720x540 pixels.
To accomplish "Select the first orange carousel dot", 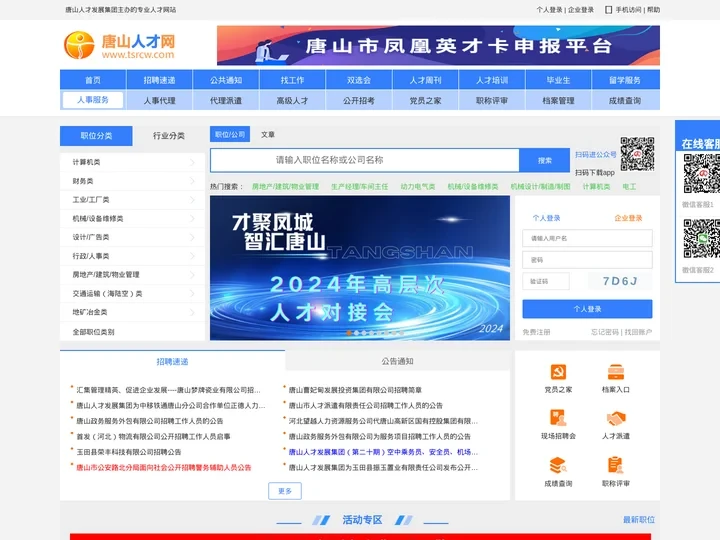I will 349,333.
